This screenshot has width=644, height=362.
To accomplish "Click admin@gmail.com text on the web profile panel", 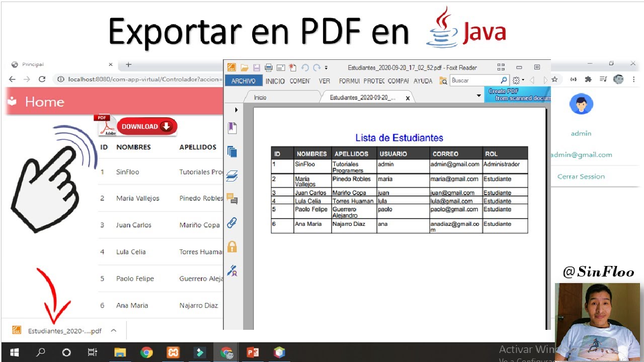I will (x=581, y=155).
